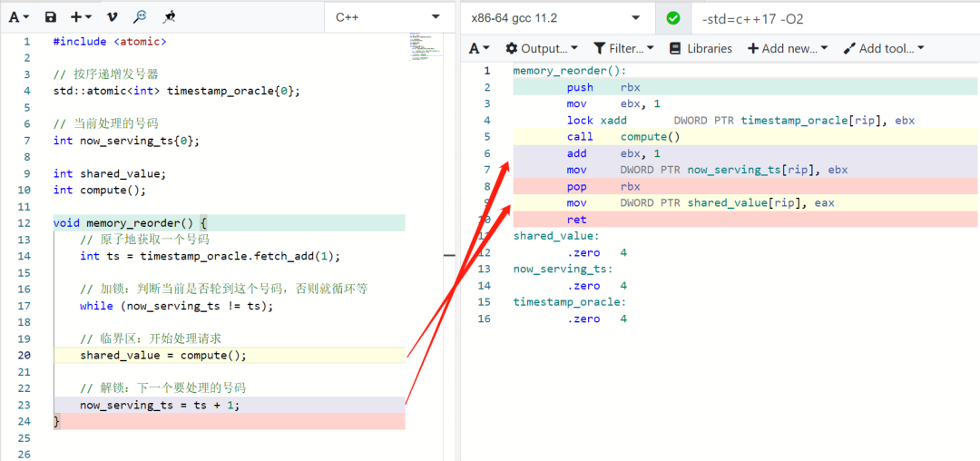Image resolution: width=980 pixels, height=461 pixels.
Task: Click the assembly line 'add ebx, 1'
Action: (613, 153)
